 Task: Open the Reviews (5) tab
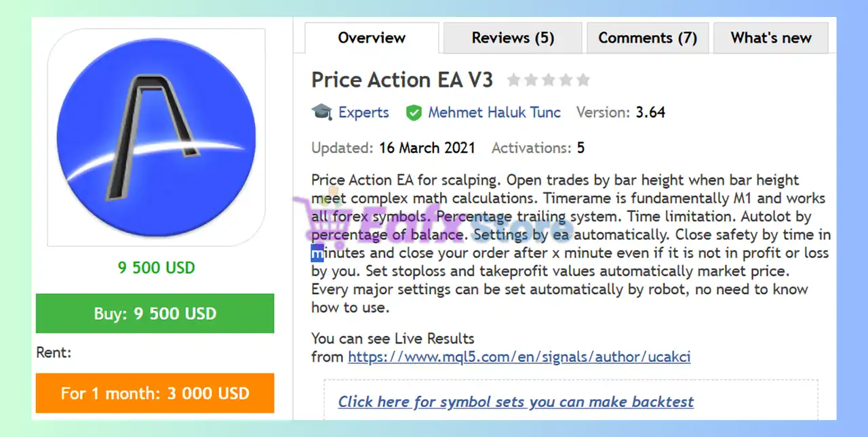(513, 38)
